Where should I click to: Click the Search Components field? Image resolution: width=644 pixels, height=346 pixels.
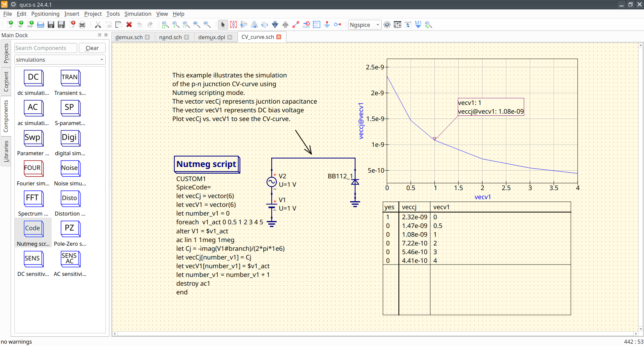click(46, 48)
